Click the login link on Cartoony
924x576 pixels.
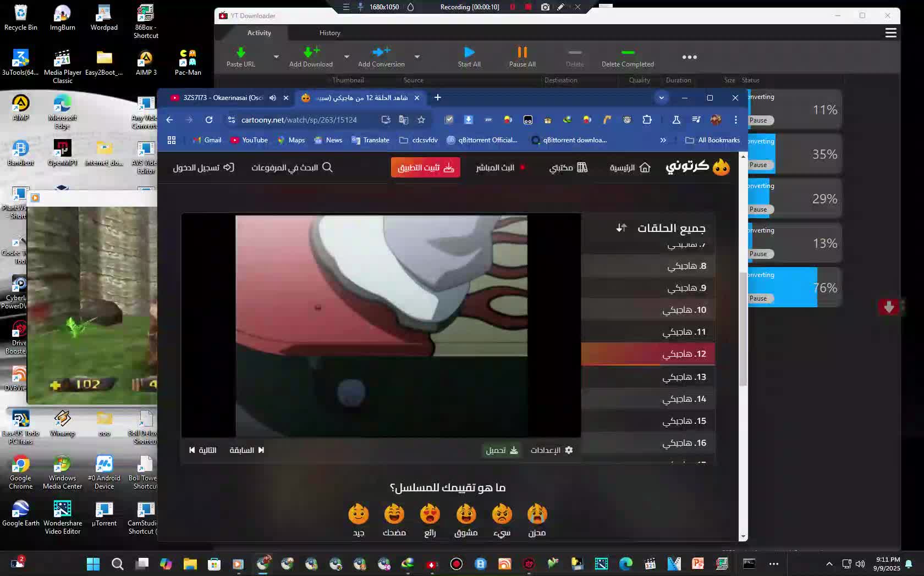[x=204, y=168]
